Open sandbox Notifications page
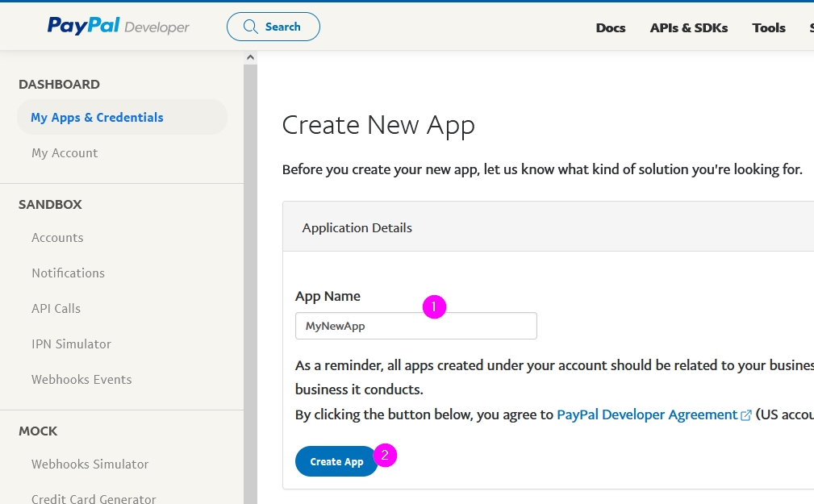 (68, 273)
